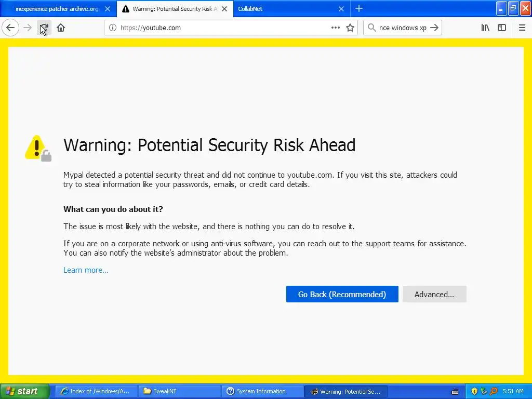The width and height of the screenshot is (532, 399).
Task: Open TweakNT folder from taskbar
Action: point(179,391)
